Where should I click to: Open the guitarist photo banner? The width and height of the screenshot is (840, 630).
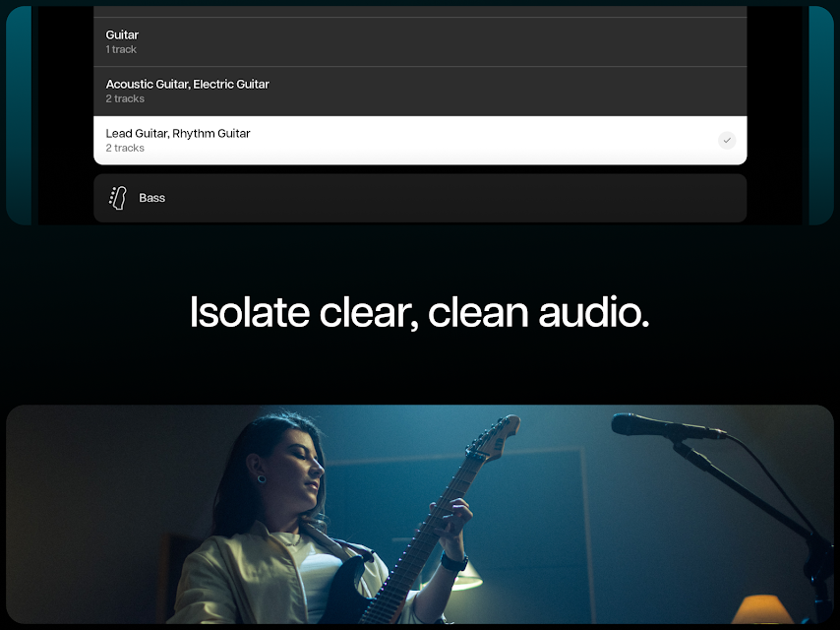click(420, 514)
